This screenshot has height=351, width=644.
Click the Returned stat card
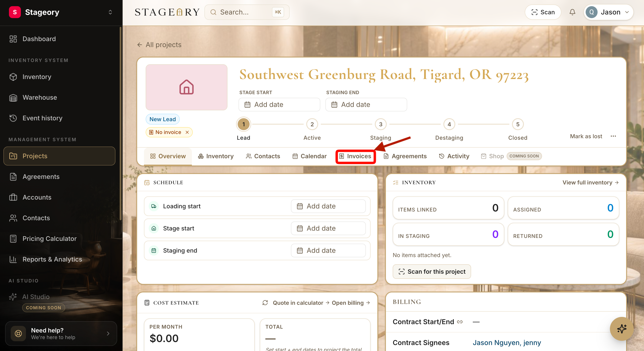coord(563,234)
